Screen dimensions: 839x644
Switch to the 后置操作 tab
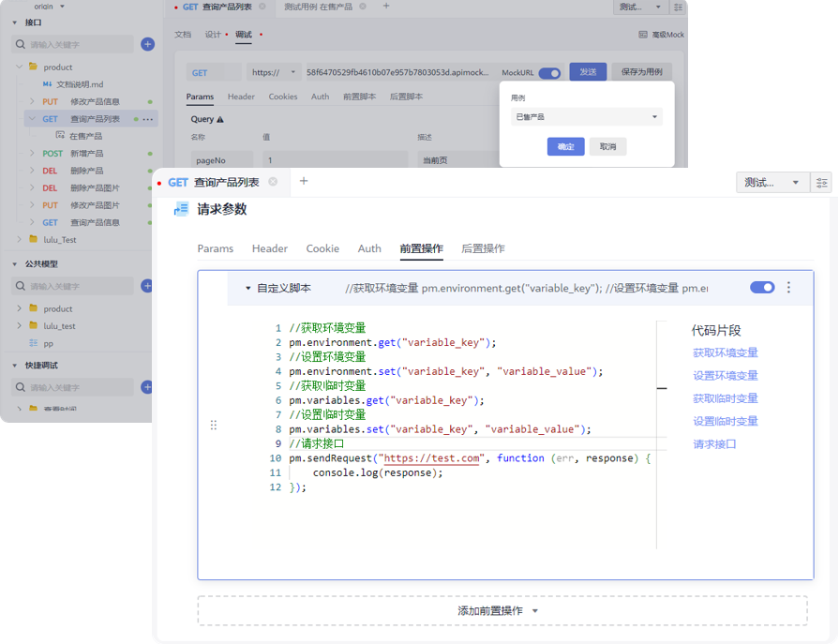[483, 248]
